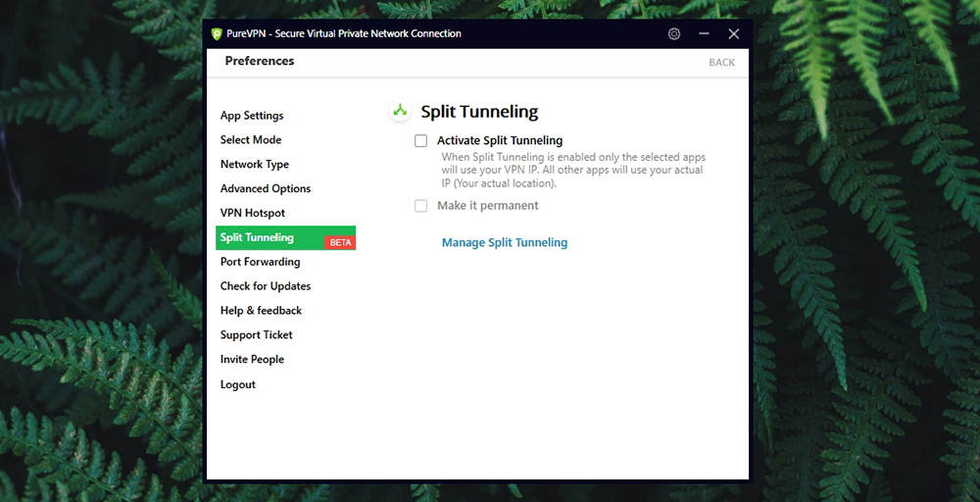Screen dimensions: 980x502
Task: Click the PureVPN shield logo icon
Action: pyautogui.click(x=217, y=33)
